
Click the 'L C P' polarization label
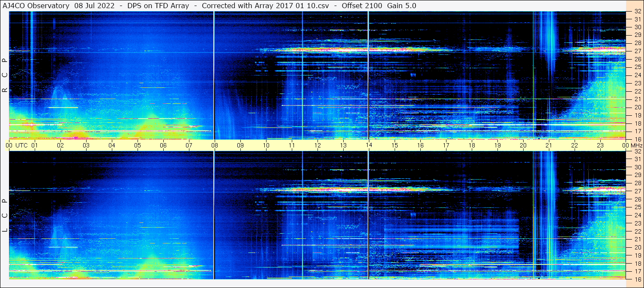click(x=5, y=215)
